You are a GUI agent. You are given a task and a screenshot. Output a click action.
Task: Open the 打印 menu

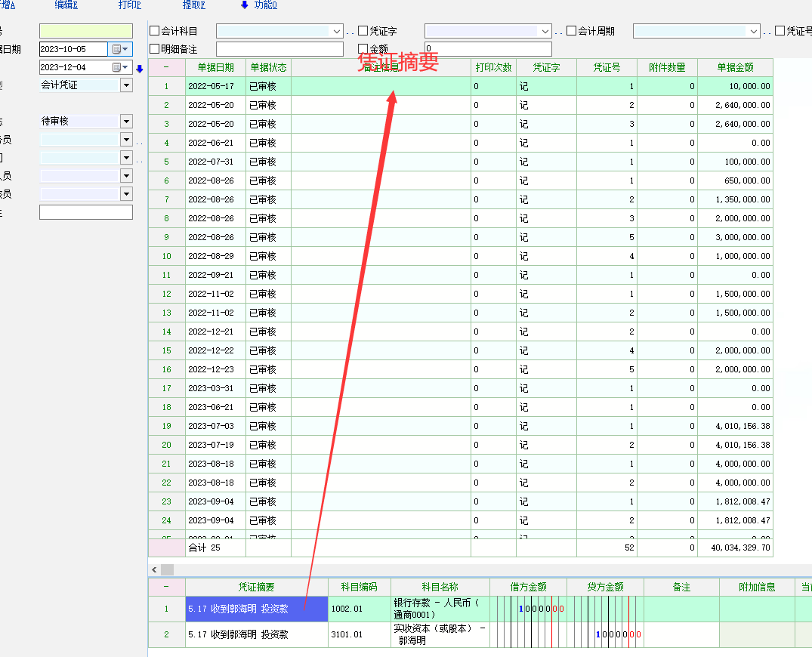pyautogui.click(x=129, y=5)
